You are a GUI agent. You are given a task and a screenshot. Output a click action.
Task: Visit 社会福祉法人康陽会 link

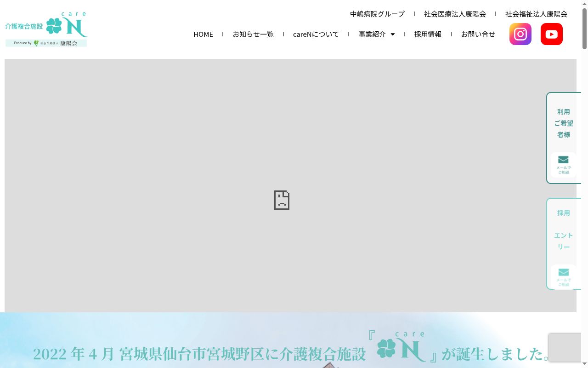[x=536, y=14]
